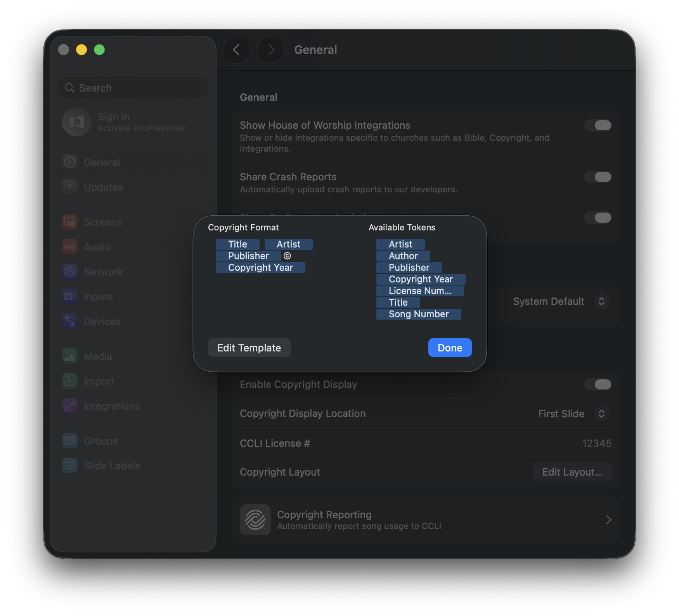The image size is (679, 616).
Task: Select Title token in Copyright Format
Action: point(237,244)
